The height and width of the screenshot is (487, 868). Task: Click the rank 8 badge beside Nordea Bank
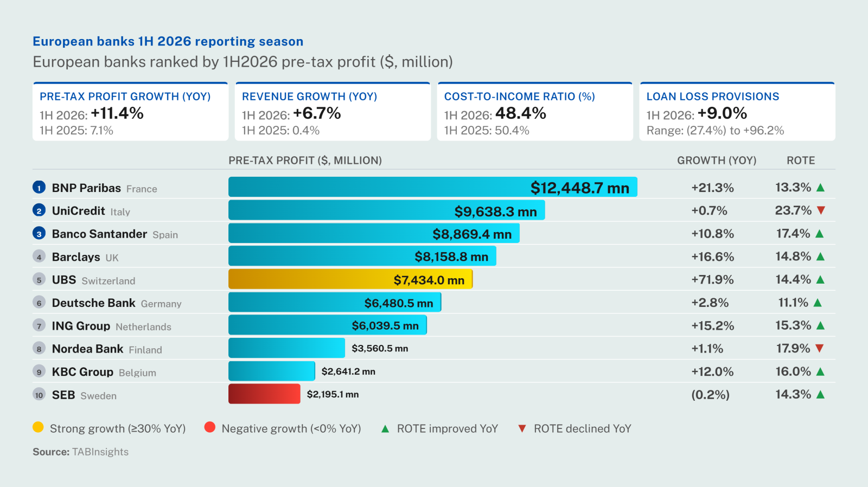39,349
